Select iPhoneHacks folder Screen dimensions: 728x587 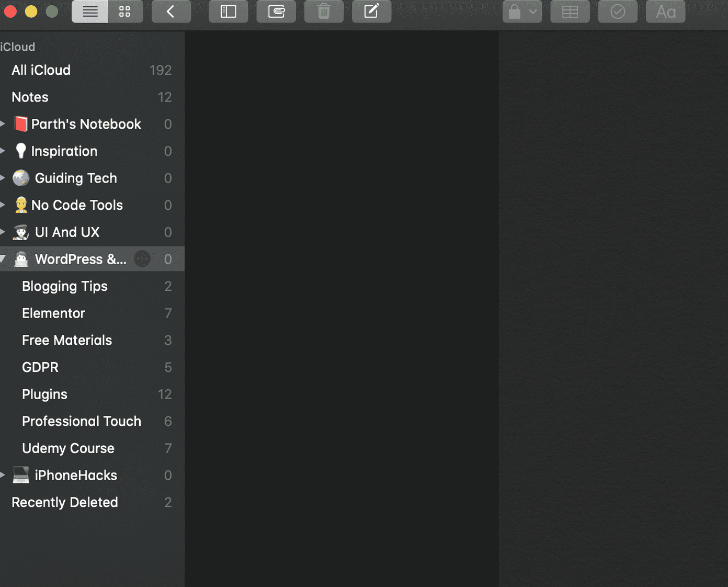click(x=92, y=475)
